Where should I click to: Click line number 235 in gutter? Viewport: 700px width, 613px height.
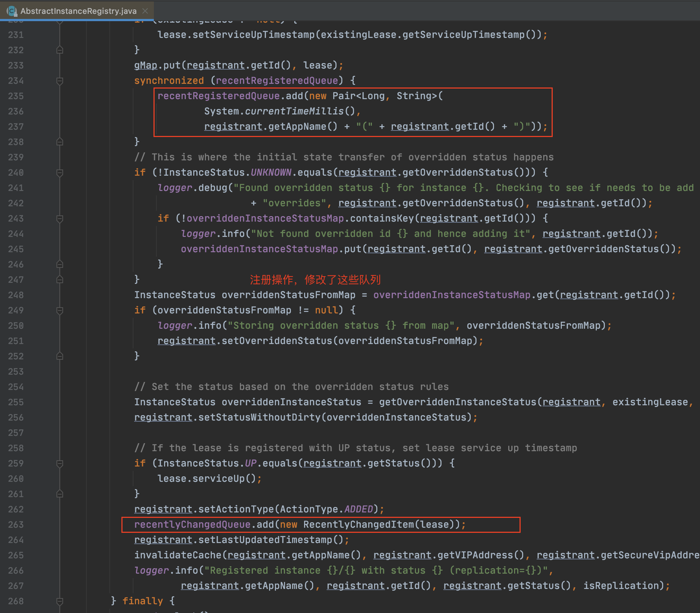point(16,96)
